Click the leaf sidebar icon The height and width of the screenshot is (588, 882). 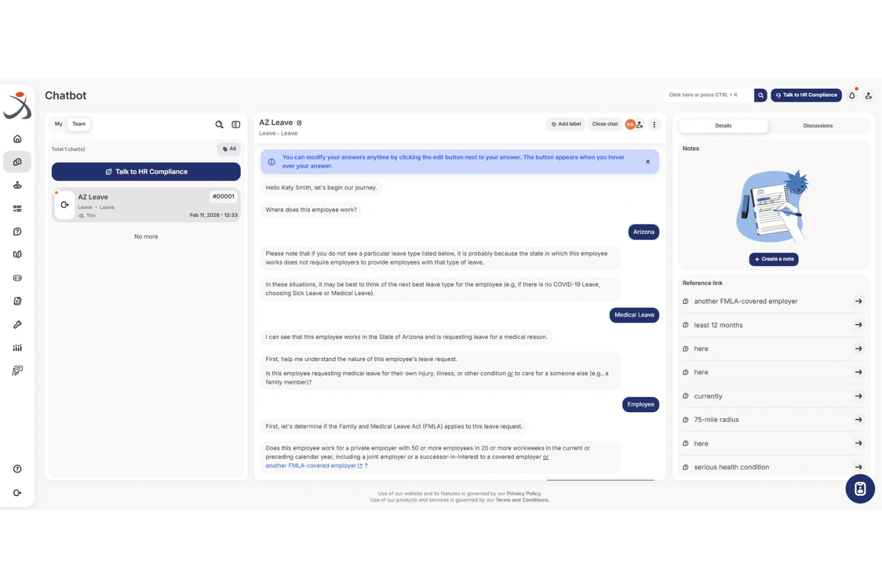pos(17,254)
